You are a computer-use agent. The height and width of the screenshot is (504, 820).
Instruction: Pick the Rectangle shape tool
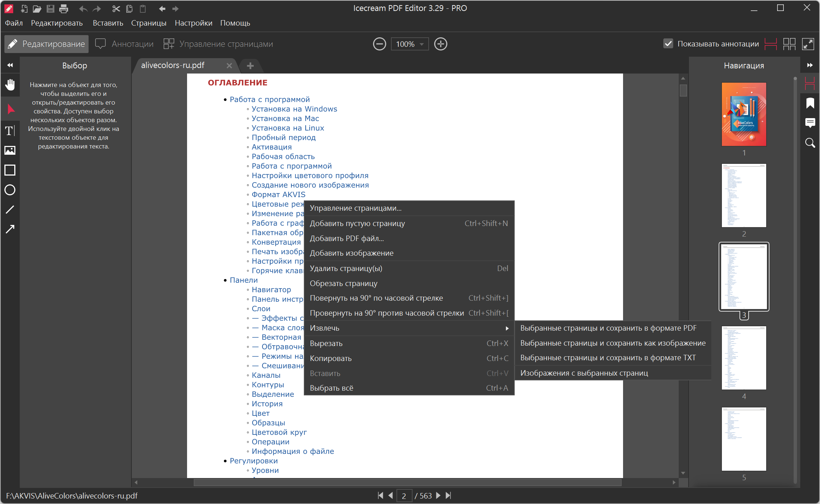click(10, 170)
